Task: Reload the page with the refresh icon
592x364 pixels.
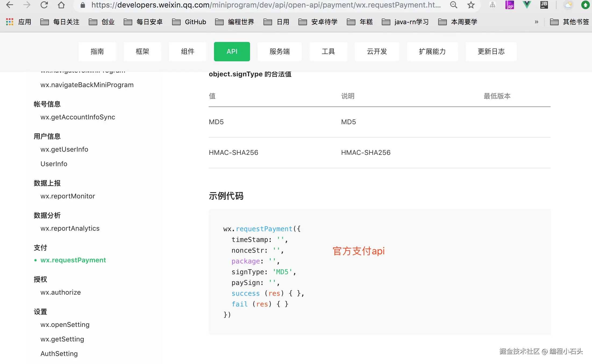Action: pos(44,5)
